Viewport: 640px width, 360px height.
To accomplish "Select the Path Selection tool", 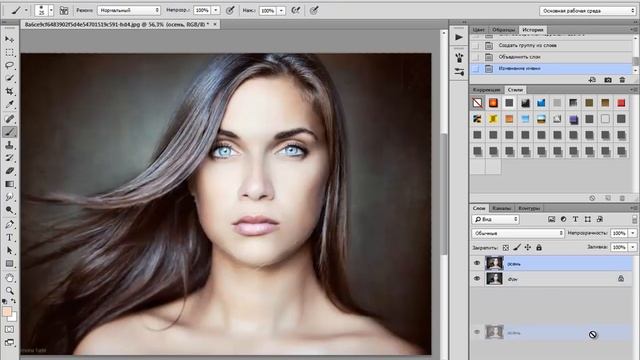I will tap(9, 250).
